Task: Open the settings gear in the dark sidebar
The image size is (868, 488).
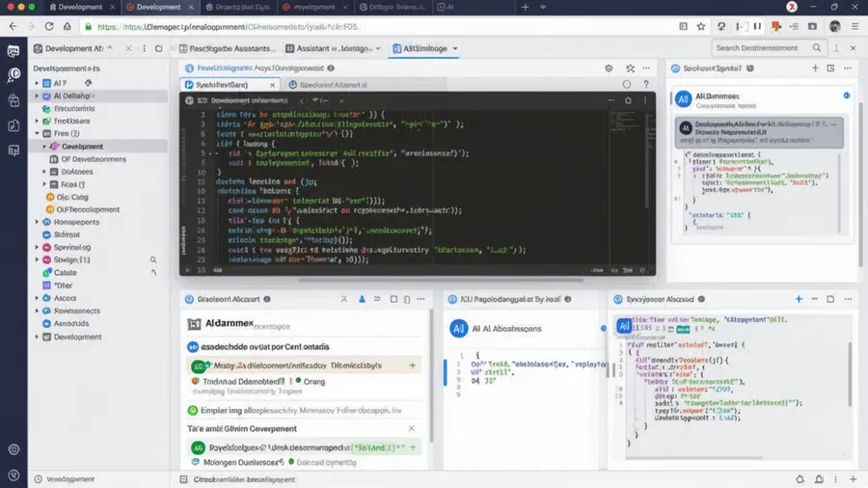Action: point(14,449)
